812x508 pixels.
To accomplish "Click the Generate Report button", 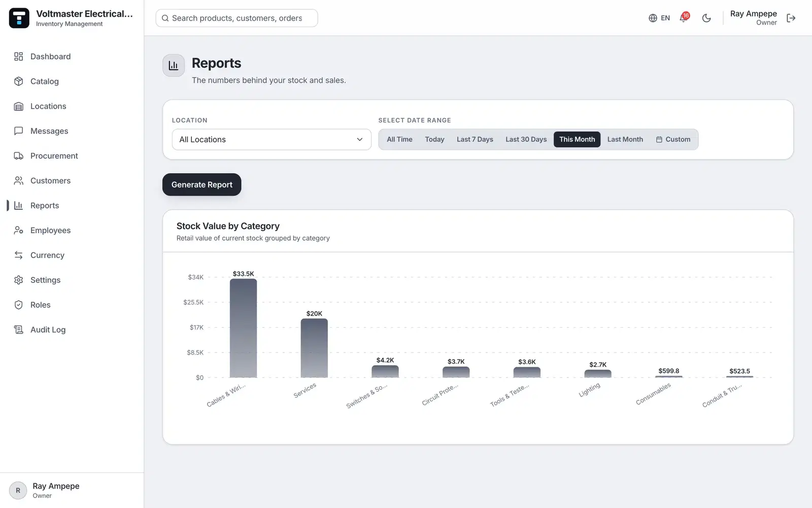I will 201,184.
